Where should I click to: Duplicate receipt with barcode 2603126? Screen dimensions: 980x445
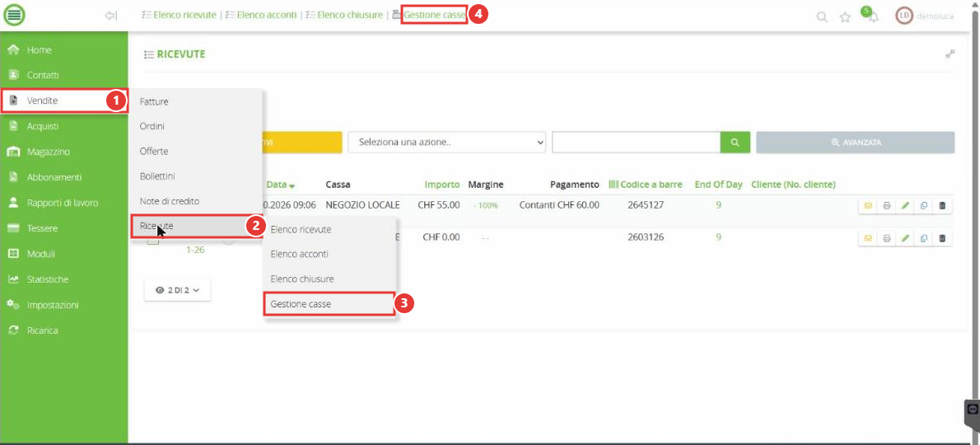point(924,237)
